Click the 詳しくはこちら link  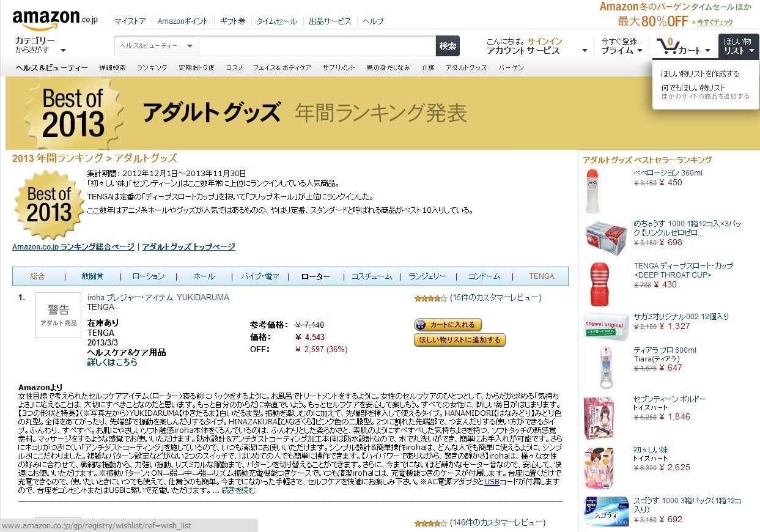[113, 362]
